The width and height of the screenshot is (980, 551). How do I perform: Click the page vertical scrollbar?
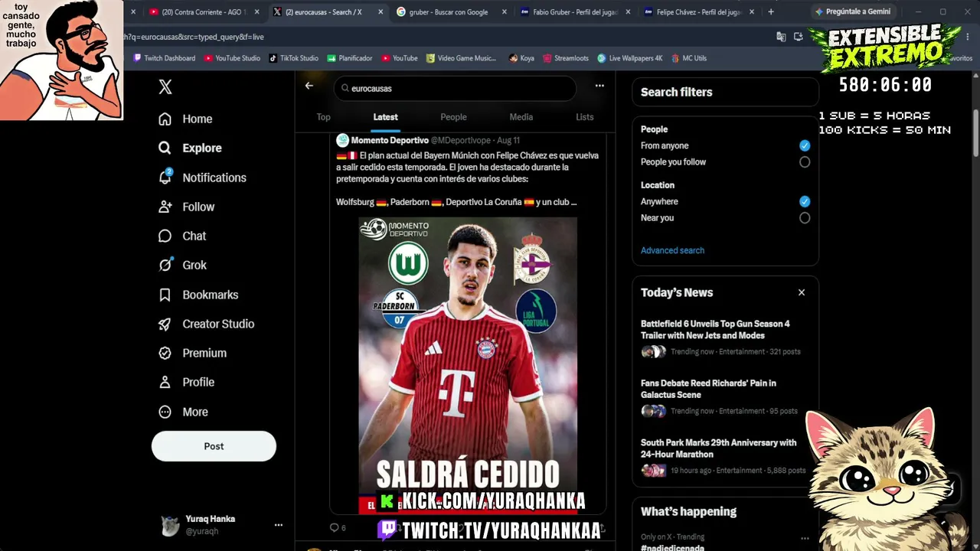point(975,134)
